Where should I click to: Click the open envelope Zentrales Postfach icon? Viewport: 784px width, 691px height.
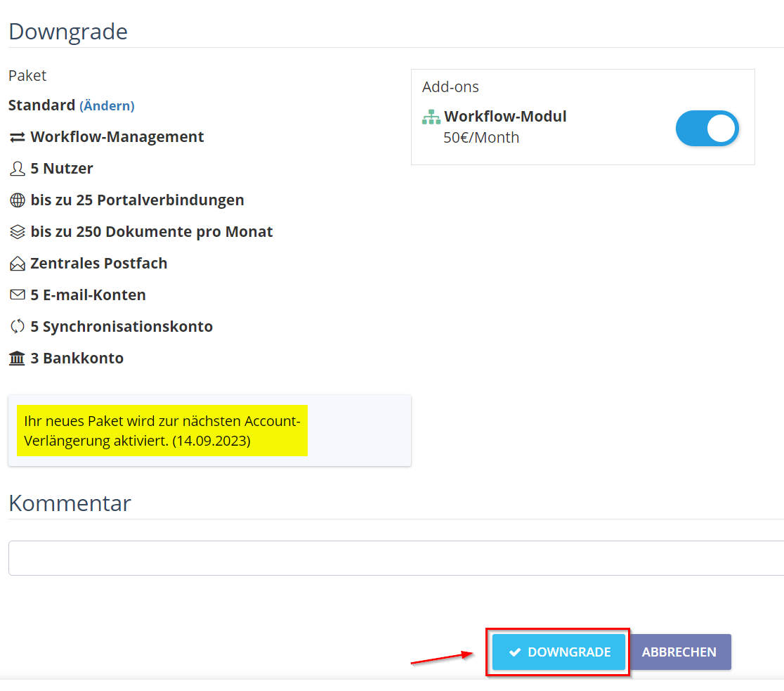(x=18, y=263)
